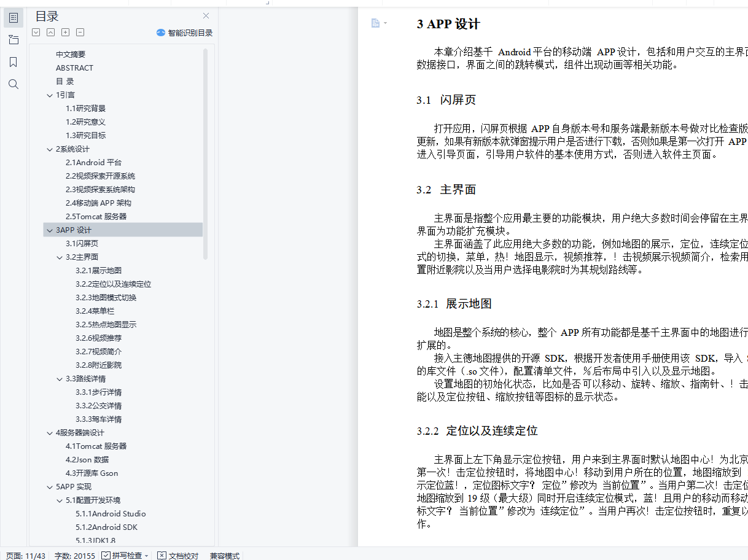
Task: Jump to 1.3研究目标
Action: [x=85, y=135]
